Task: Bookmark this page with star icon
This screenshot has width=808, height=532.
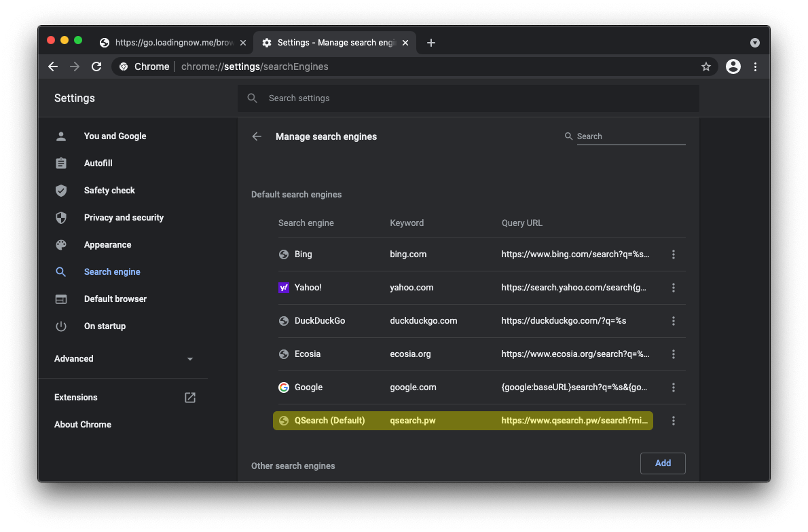Action: click(x=706, y=66)
